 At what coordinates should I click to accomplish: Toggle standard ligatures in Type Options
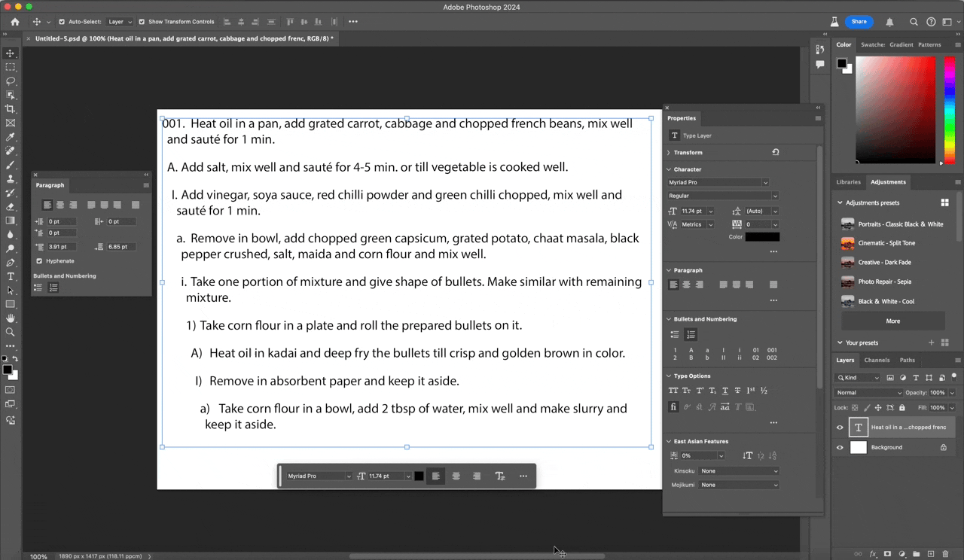[674, 406]
